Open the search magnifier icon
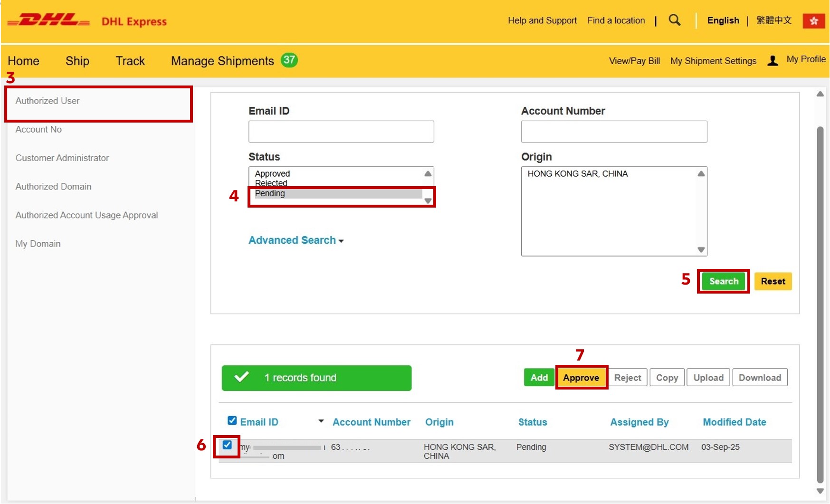830x504 pixels. (x=674, y=20)
